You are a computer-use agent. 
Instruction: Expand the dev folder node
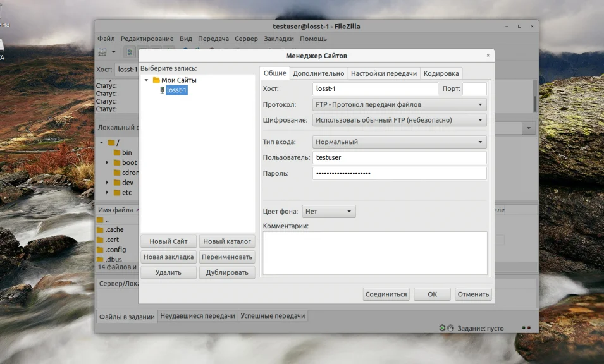coord(107,183)
